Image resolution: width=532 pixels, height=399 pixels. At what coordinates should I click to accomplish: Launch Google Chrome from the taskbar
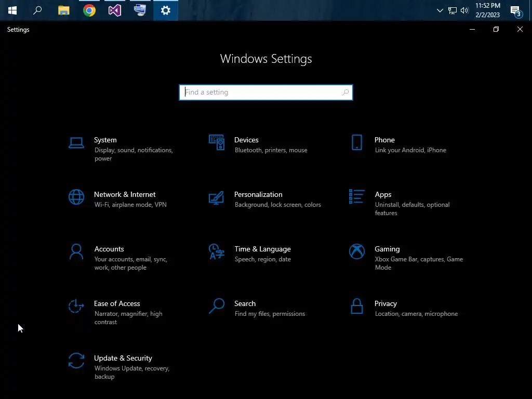(89, 10)
